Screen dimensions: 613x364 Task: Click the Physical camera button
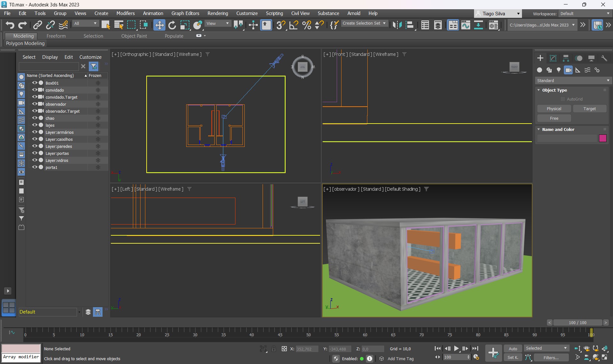tap(554, 109)
